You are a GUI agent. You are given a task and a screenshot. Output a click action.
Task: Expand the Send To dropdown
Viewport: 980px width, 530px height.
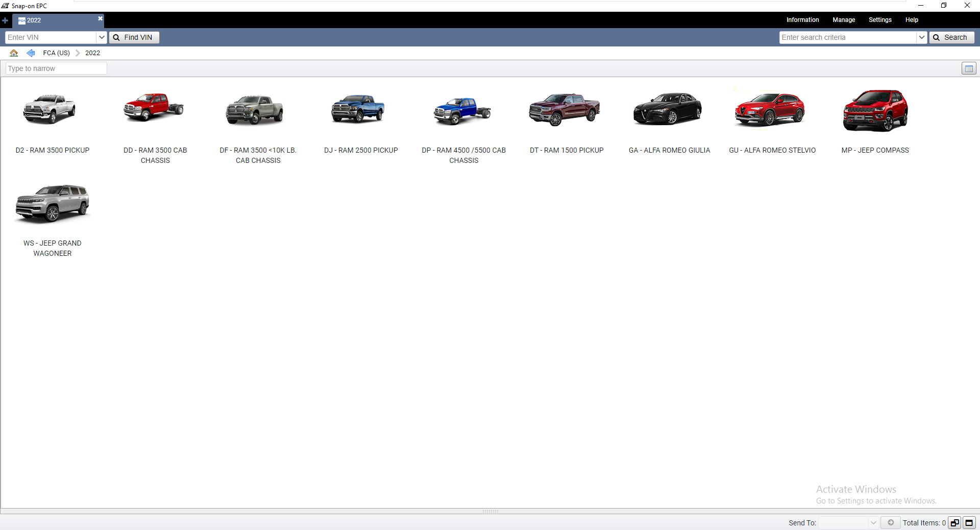pos(873,523)
